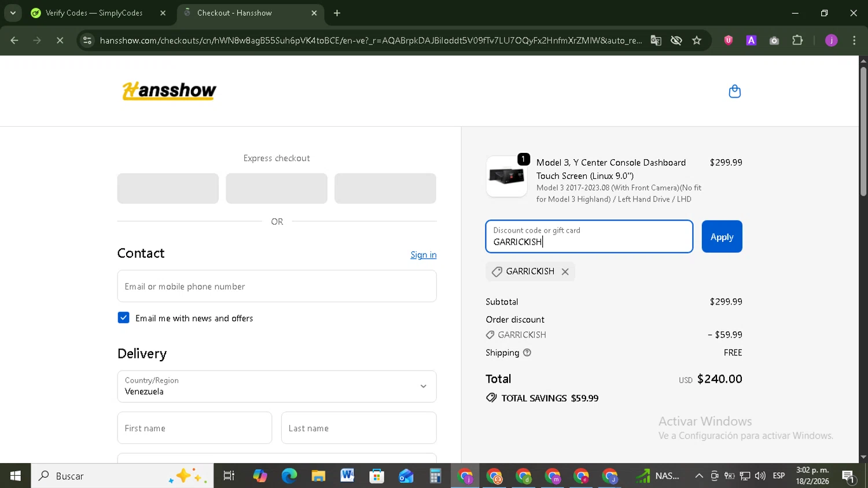Close the Verify Codes — SimplyCodes tab
Screen dimensions: 868x488
point(163,13)
